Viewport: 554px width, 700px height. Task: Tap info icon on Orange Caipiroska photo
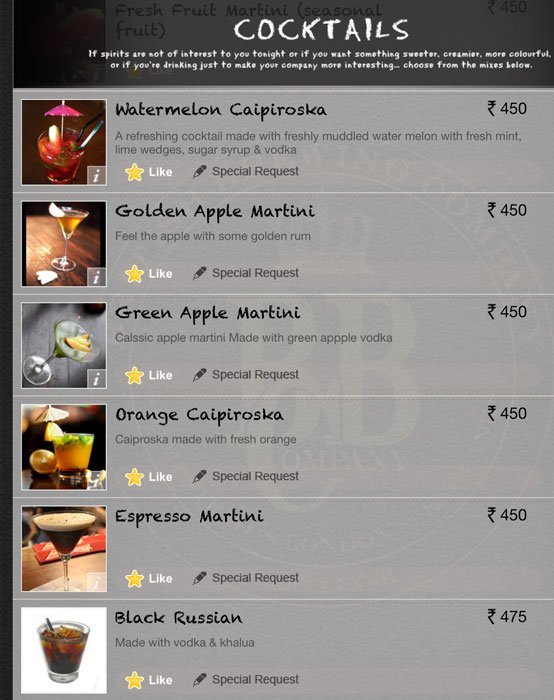[x=96, y=480]
